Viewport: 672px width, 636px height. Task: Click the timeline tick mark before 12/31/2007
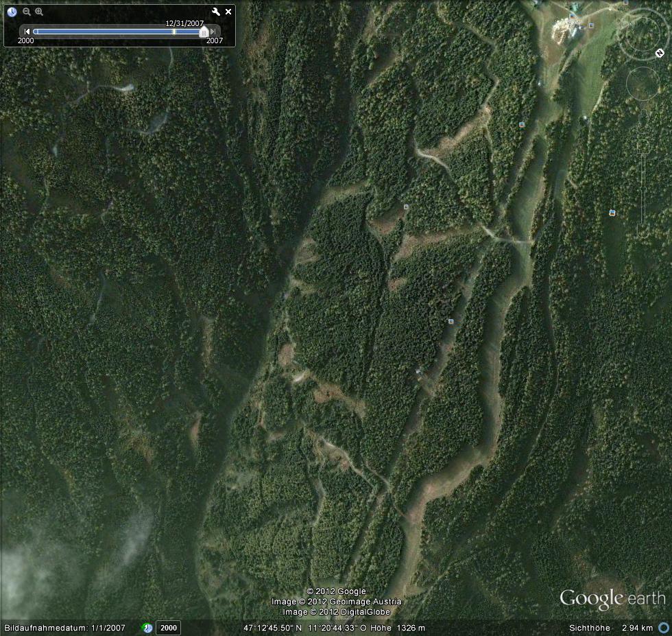point(174,32)
